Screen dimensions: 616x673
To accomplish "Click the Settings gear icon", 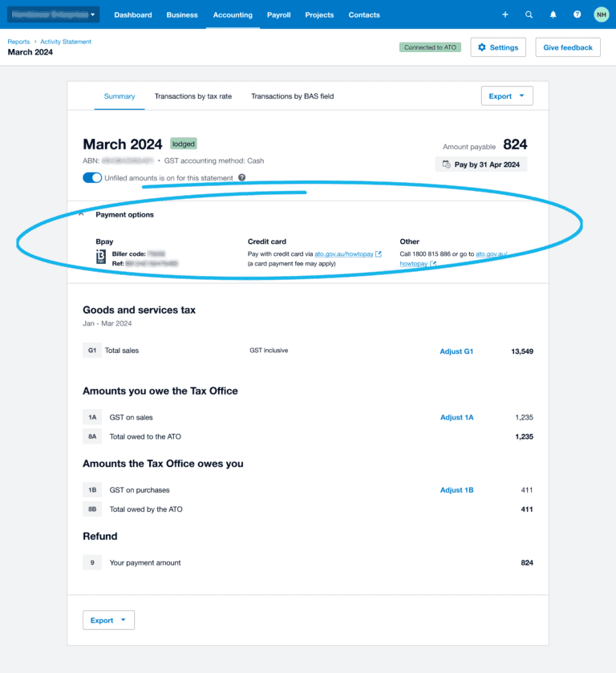I will point(481,47).
